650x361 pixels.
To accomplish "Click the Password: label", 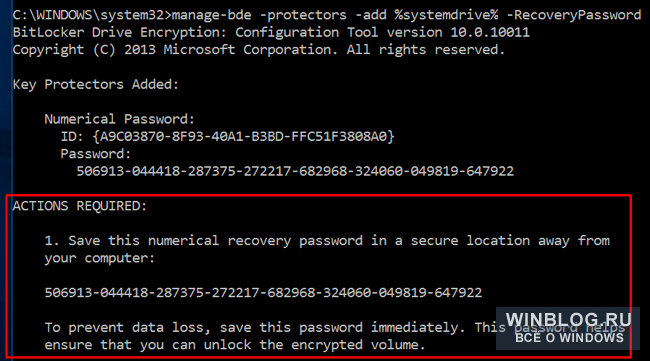I will tap(96, 154).
